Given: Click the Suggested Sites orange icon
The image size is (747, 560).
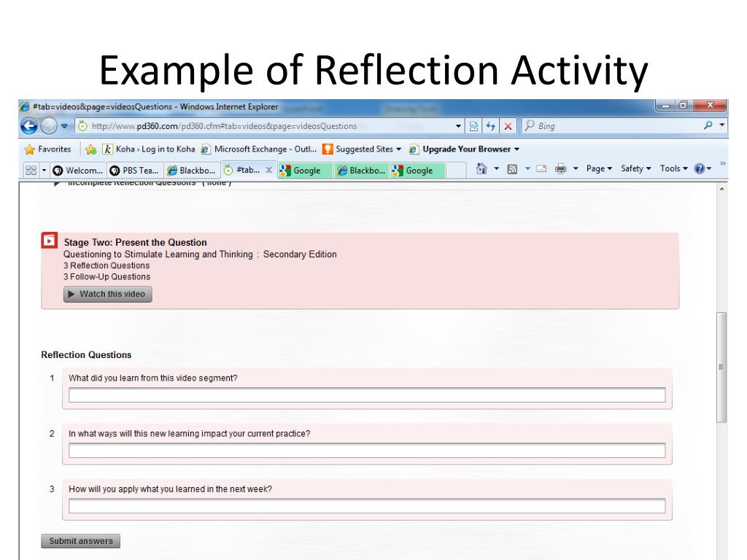Looking at the screenshot, I should [x=328, y=149].
